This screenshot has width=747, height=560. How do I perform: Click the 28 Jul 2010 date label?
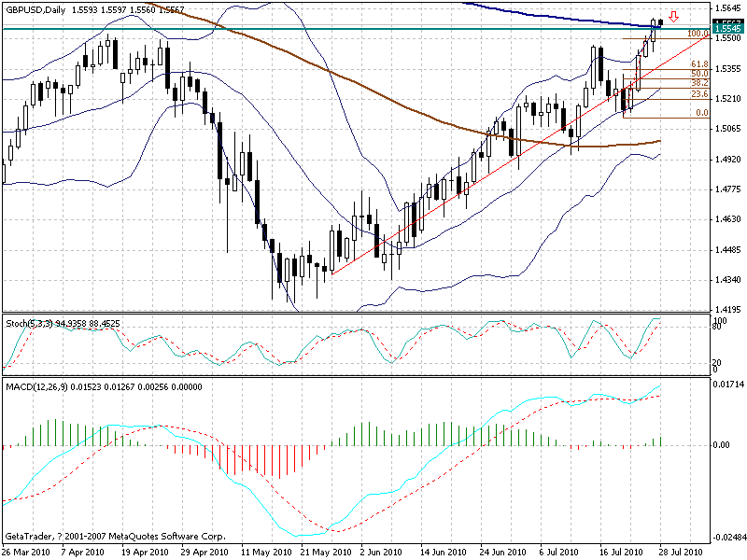[x=682, y=553]
